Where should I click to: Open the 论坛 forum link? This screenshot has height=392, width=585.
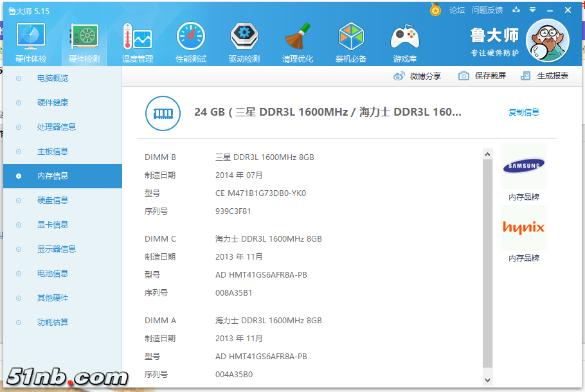457,10
